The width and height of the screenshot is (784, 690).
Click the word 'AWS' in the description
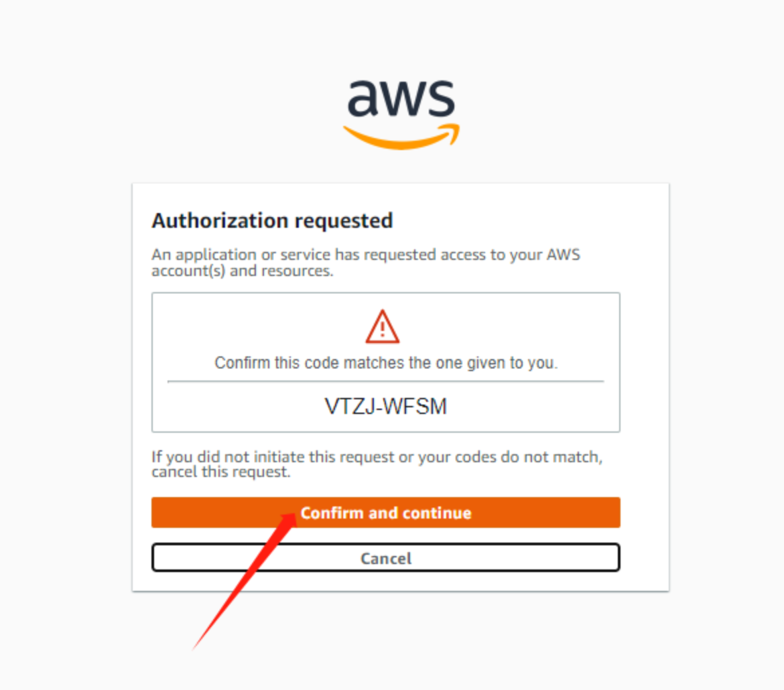[563, 255]
